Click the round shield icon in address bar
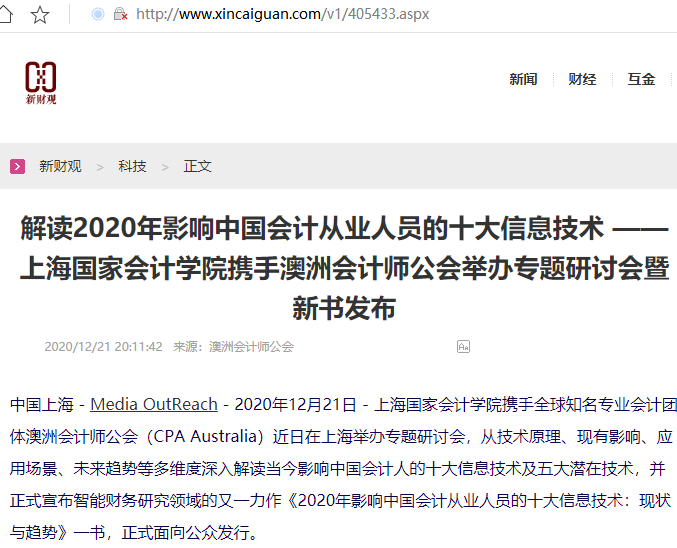The image size is (677, 548). 97,14
